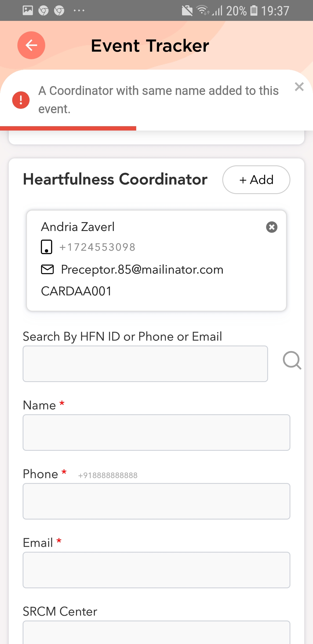Tap the envelope email icon
313x644 pixels.
tap(47, 269)
